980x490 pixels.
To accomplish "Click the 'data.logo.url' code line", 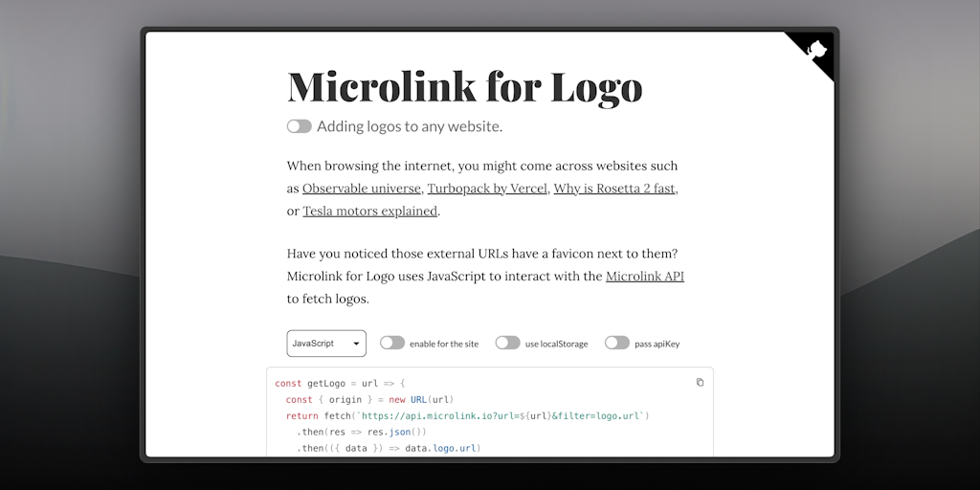I will 389,448.
